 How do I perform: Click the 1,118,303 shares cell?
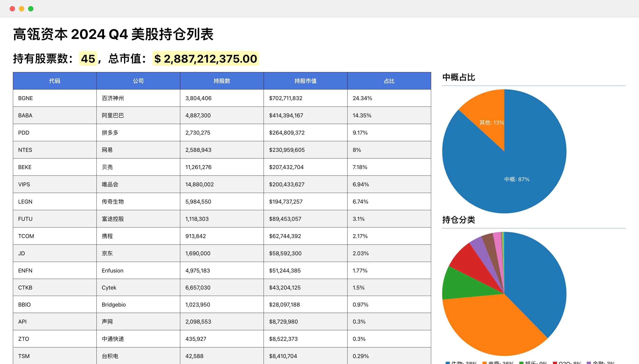222,219
